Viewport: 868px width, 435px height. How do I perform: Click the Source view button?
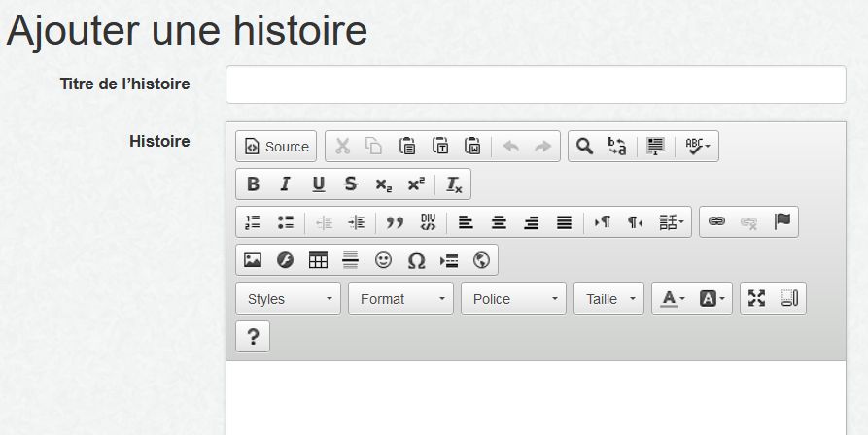click(276, 147)
